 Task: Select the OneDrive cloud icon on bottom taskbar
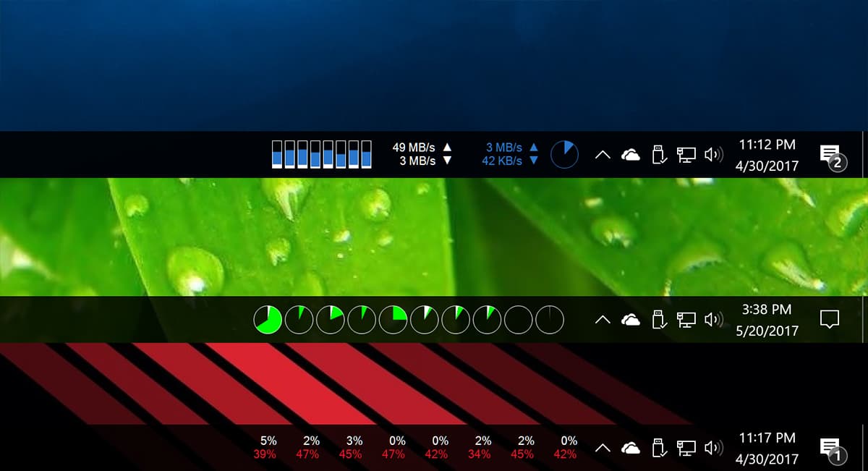(631, 447)
